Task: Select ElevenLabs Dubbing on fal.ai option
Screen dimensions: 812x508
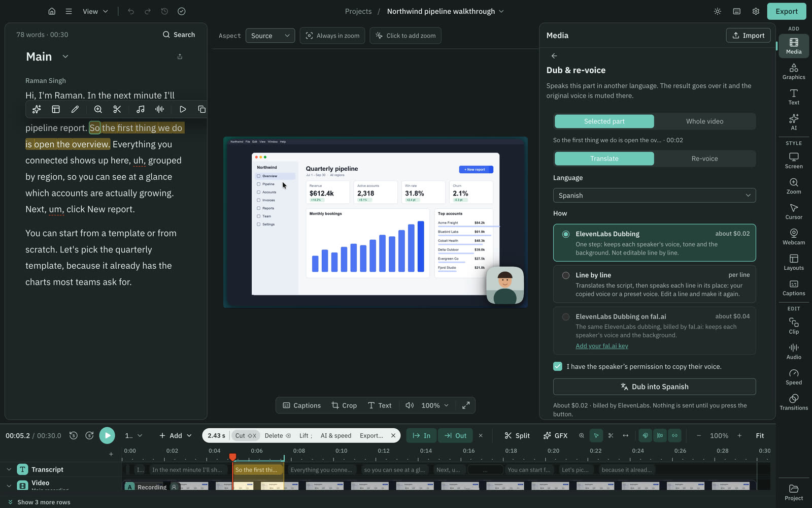Action: click(654, 331)
